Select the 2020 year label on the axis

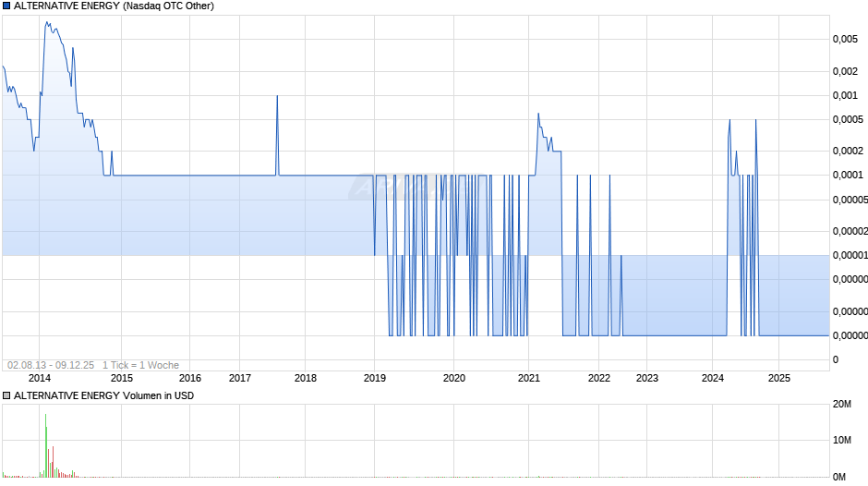(x=454, y=378)
